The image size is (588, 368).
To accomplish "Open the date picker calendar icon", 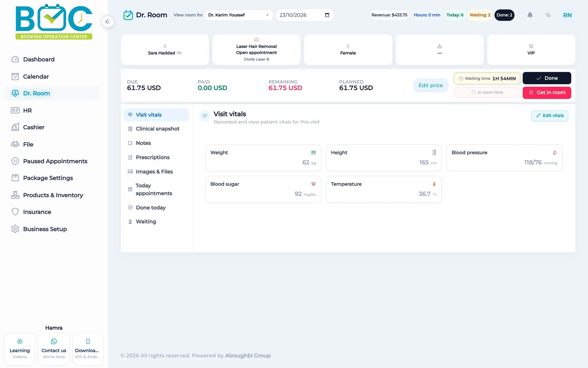I will pos(327,15).
